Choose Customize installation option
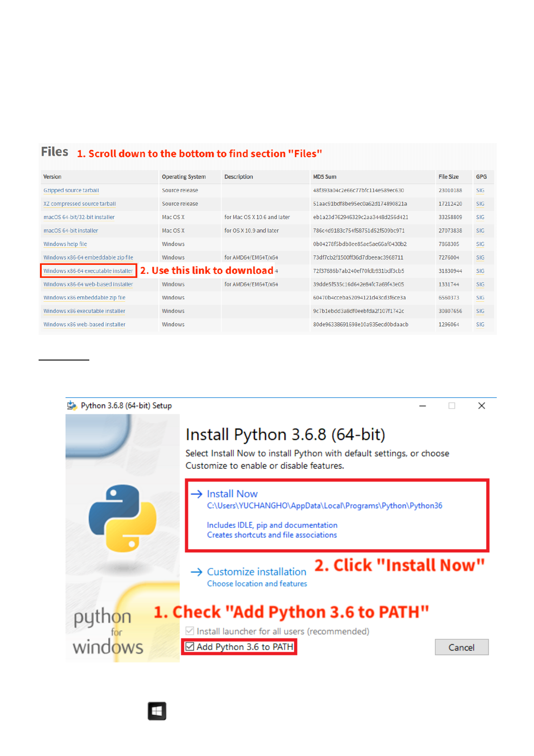The width and height of the screenshot is (534, 756). 257,571
